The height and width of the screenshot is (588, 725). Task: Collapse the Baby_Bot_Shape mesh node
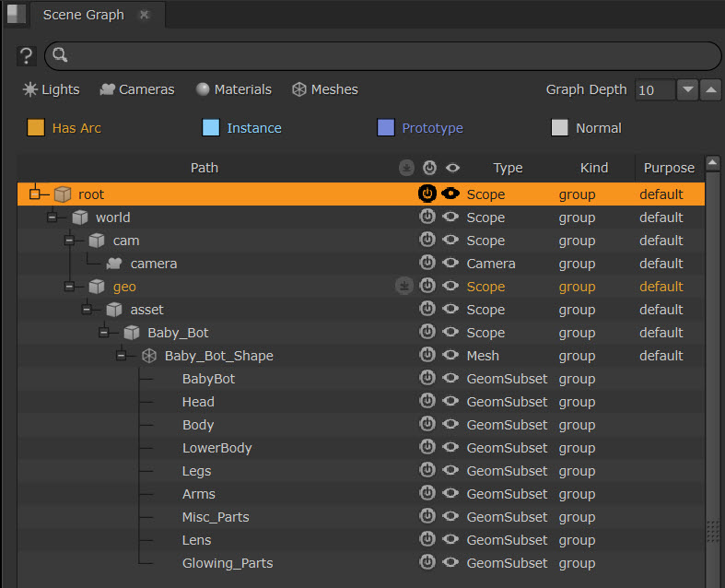point(121,356)
